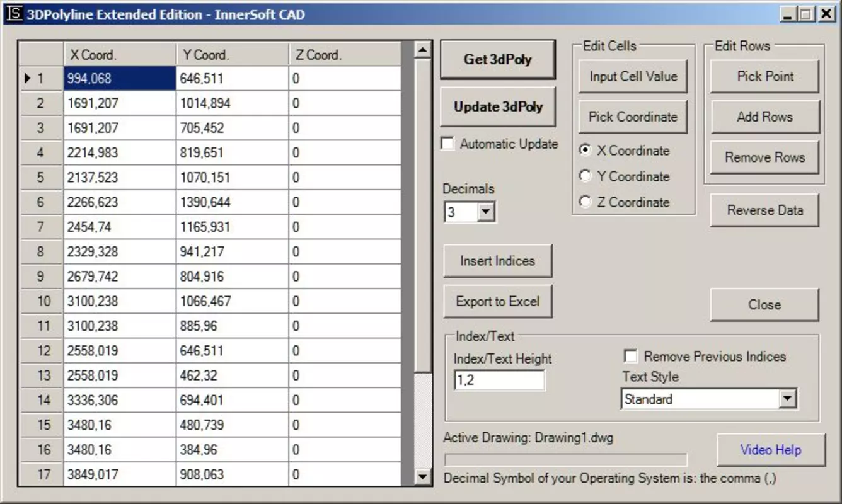Click the Get 3dPoly button
Image resolution: width=842 pixels, height=504 pixels.
click(x=498, y=60)
